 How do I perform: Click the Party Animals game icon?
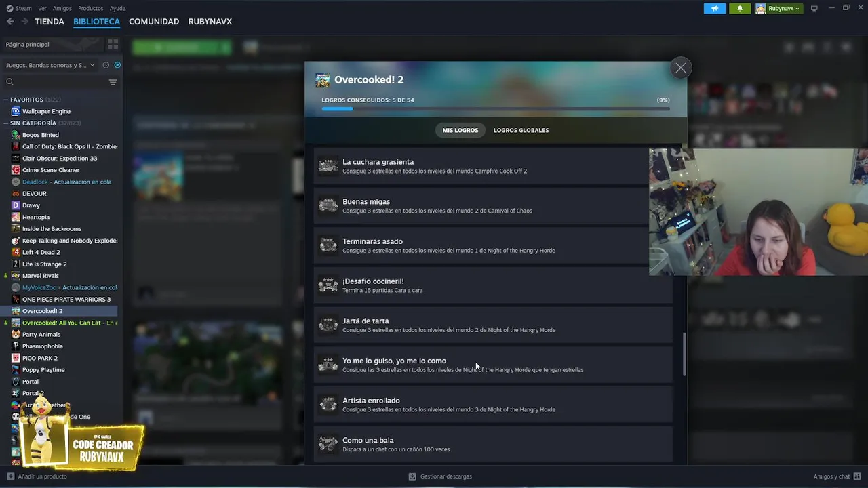16,334
